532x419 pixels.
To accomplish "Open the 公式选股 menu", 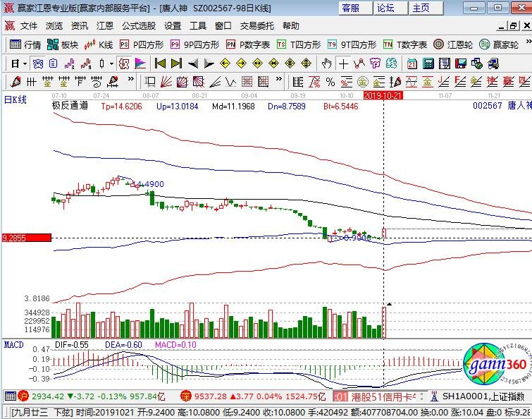I will (139, 26).
